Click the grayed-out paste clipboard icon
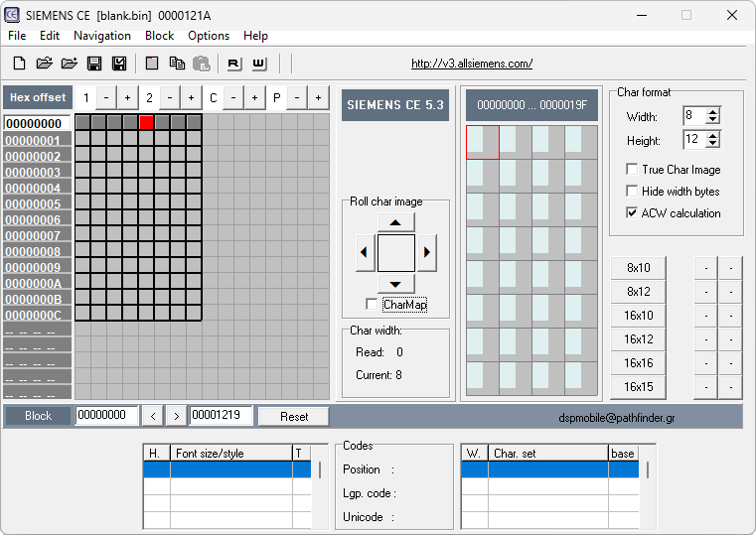This screenshot has width=756, height=535. tap(202, 64)
